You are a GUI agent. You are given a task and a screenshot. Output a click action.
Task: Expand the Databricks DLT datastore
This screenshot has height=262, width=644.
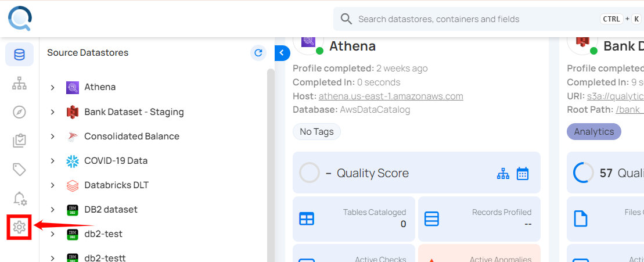tap(52, 185)
